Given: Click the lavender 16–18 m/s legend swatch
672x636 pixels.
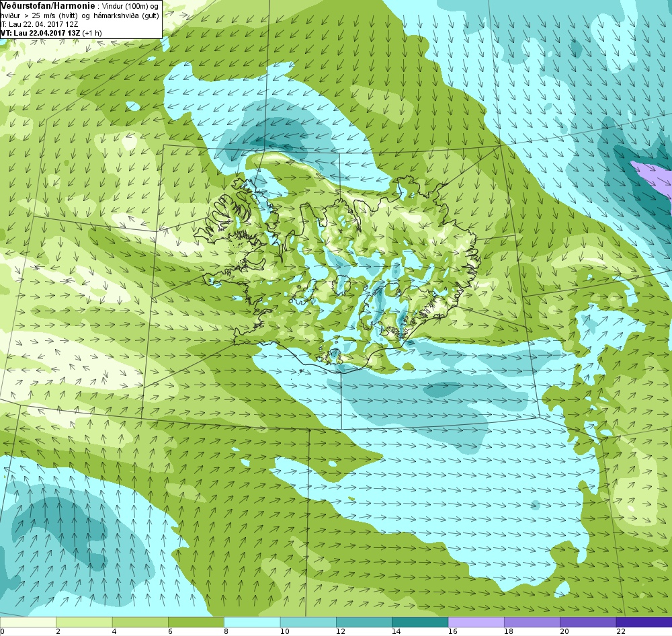Looking at the screenshot, I should [x=476, y=622].
